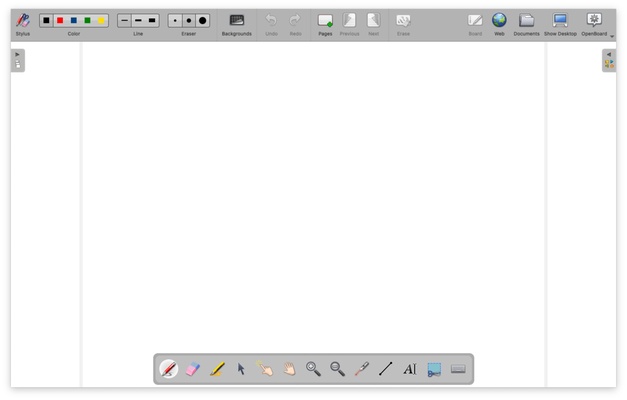Select the large eraser size
This screenshot has width=627, height=400.
[x=203, y=20]
